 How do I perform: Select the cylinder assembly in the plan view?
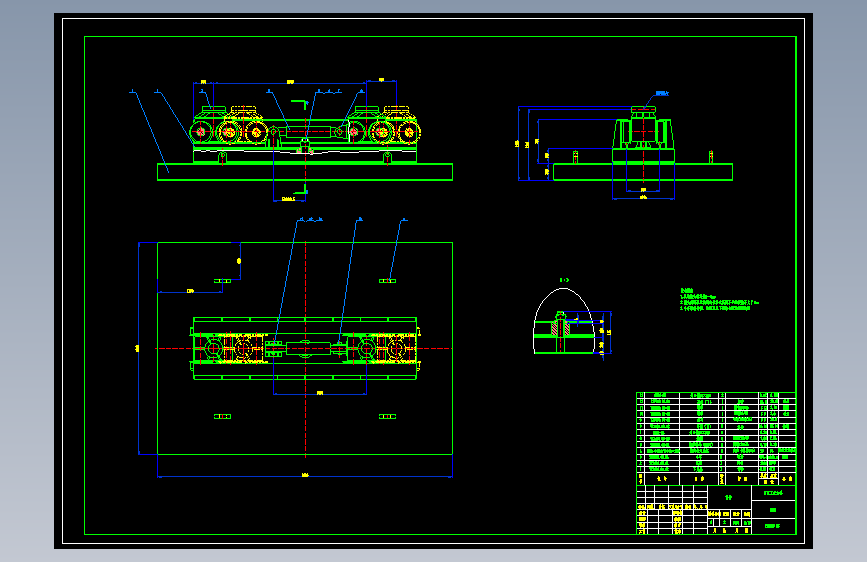[307, 349]
